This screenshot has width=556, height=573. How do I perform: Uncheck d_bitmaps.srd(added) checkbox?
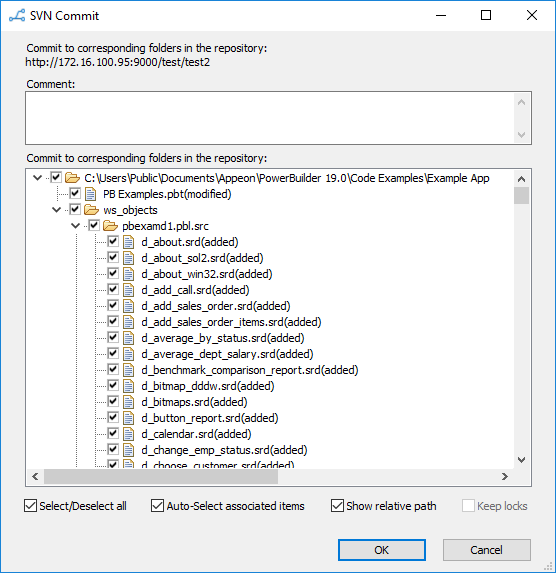(x=113, y=402)
